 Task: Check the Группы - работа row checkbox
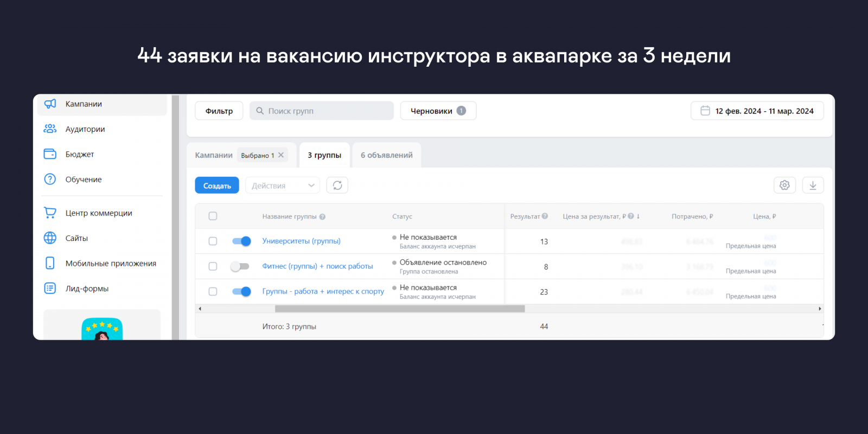click(x=213, y=291)
